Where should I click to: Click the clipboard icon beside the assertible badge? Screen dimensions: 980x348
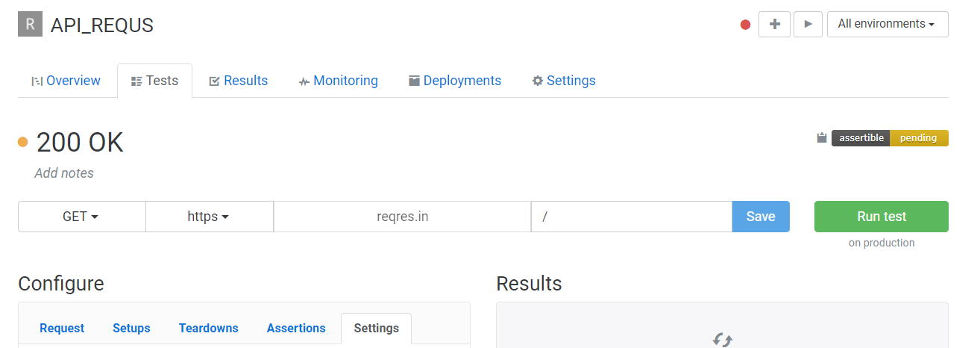pos(822,137)
